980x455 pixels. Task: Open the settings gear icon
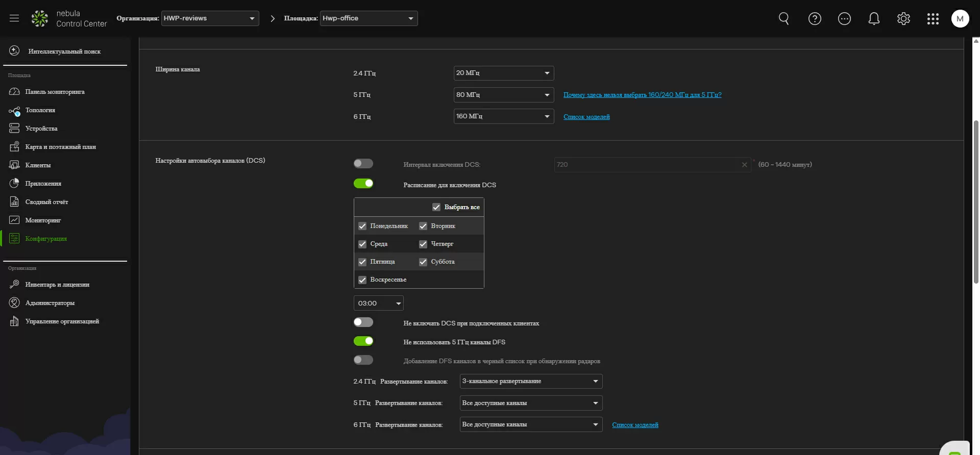903,19
